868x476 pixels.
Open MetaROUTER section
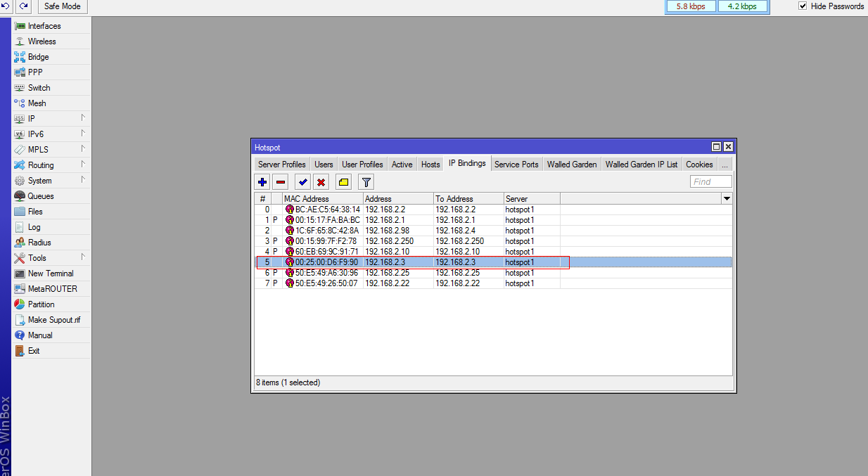pos(51,289)
